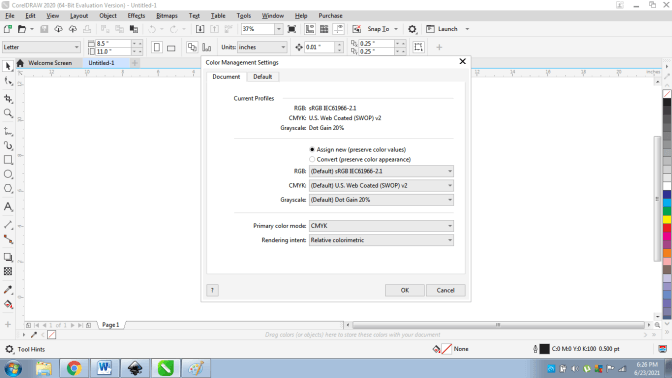Select the Zoom tool in toolbox

tap(8, 113)
